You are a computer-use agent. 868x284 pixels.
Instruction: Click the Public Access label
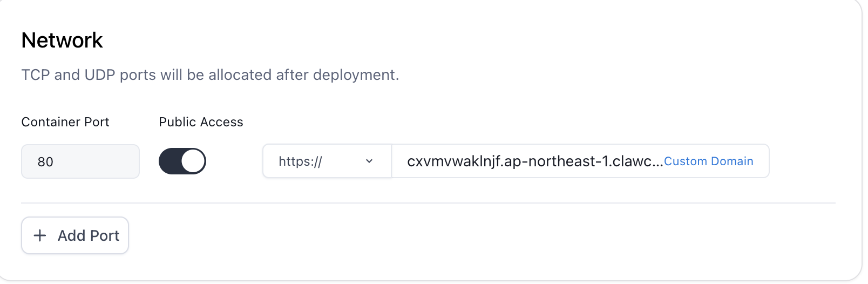click(x=201, y=122)
